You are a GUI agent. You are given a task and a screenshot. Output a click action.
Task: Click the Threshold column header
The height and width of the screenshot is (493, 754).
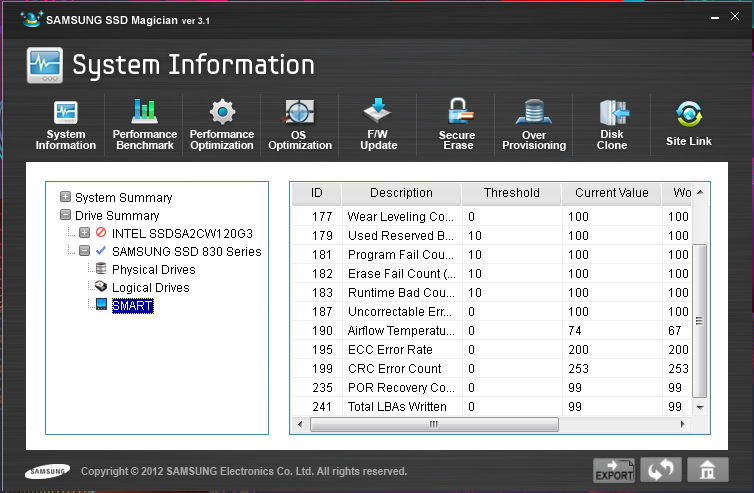coord(511,193)
